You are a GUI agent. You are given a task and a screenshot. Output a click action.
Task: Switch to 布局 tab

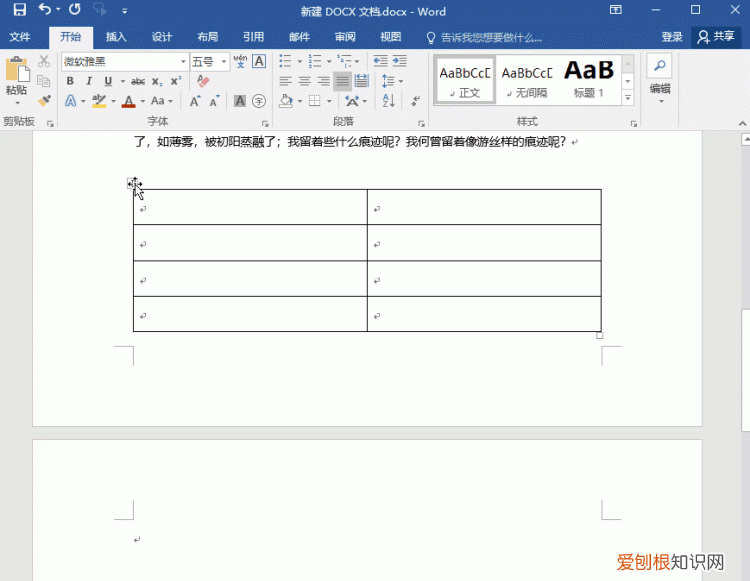coord(208,37)
